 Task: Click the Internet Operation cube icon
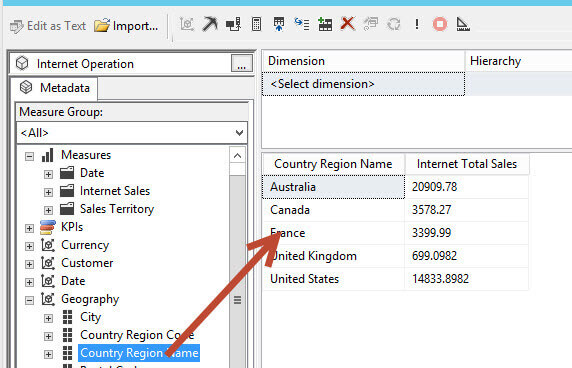click(x=22, y=63)
